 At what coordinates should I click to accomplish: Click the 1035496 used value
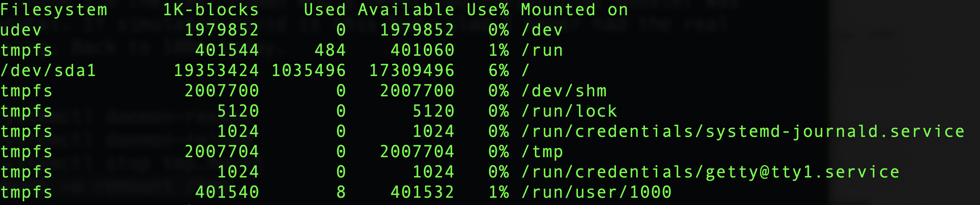tap(309, 71)
